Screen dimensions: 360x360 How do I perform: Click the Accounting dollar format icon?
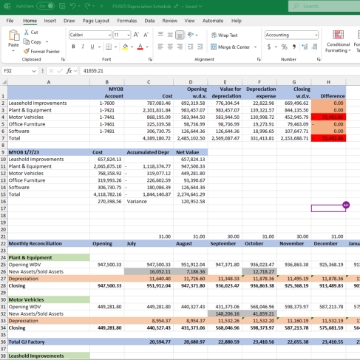pos(269,47)
